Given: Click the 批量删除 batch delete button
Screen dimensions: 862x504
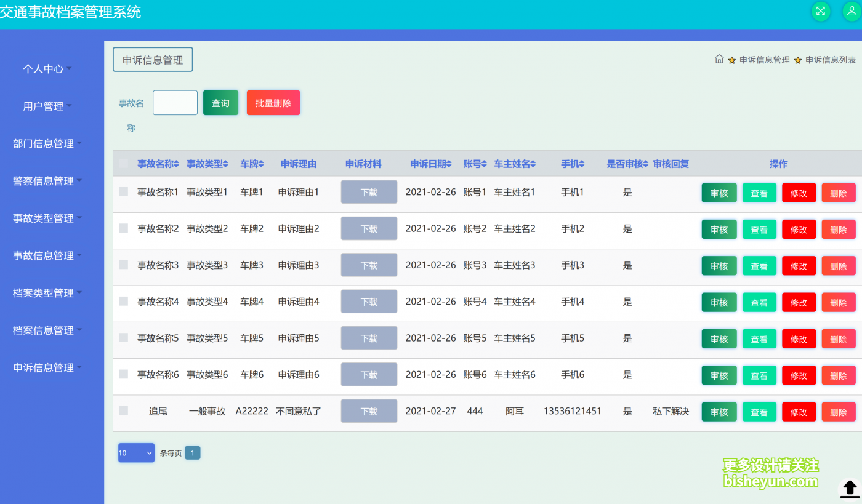Looking at the screenshot, I should click(x=273, y=102).
